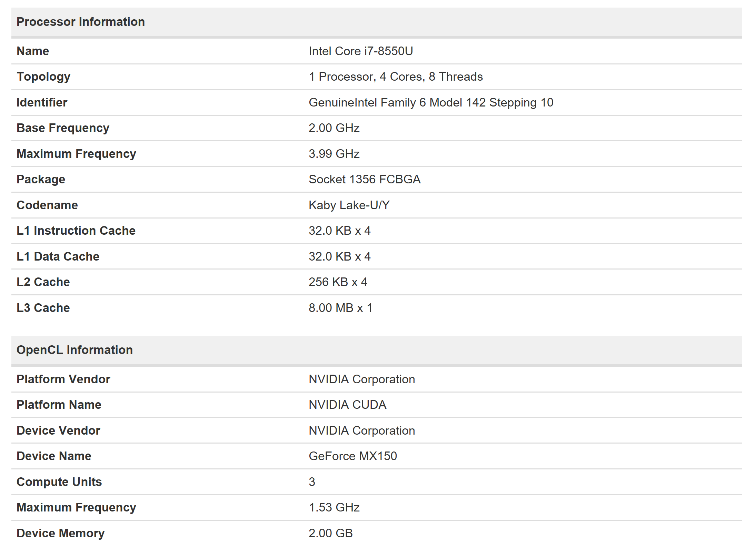Screen dimensions: 756x558
Task: Select the Intel Core i7-8550U value
Action: [361, 51]
